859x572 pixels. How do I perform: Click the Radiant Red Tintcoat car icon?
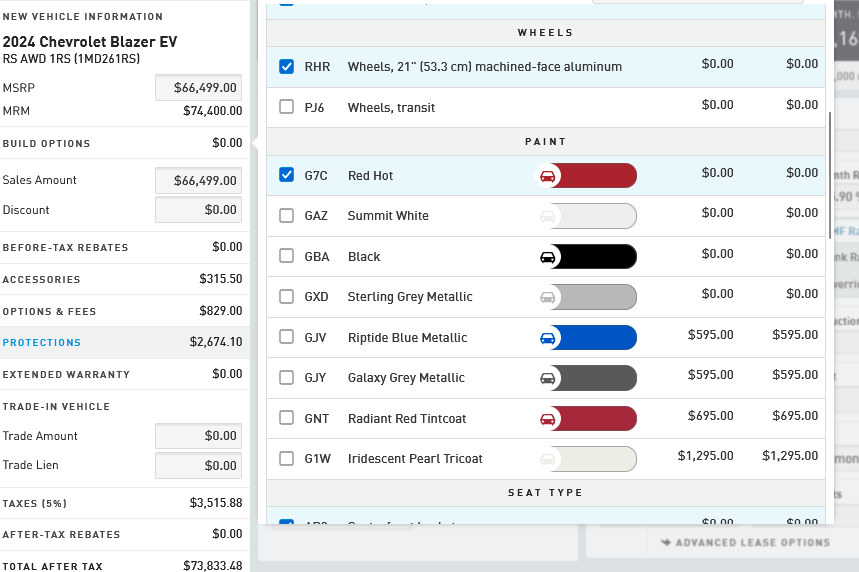pyautogui.click(x=547, y=419)
